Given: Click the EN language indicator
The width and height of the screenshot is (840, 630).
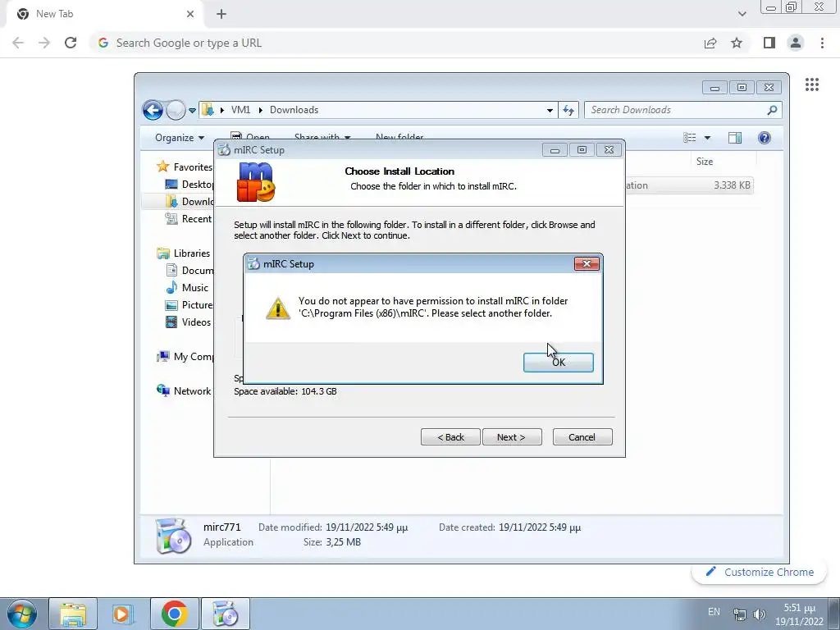Looking at the screenshot, I should tap(714, 612).
